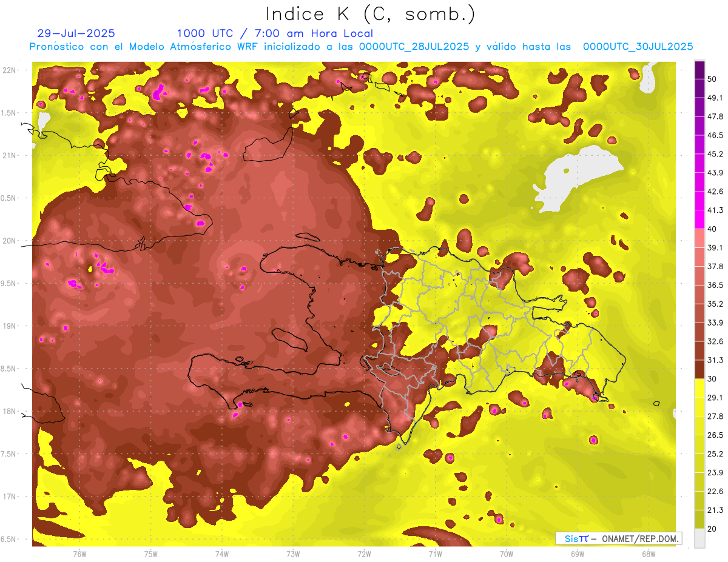Click the legend value '45.2'
The height and width of the screenshot is (562, 728).
pos(715,154)
